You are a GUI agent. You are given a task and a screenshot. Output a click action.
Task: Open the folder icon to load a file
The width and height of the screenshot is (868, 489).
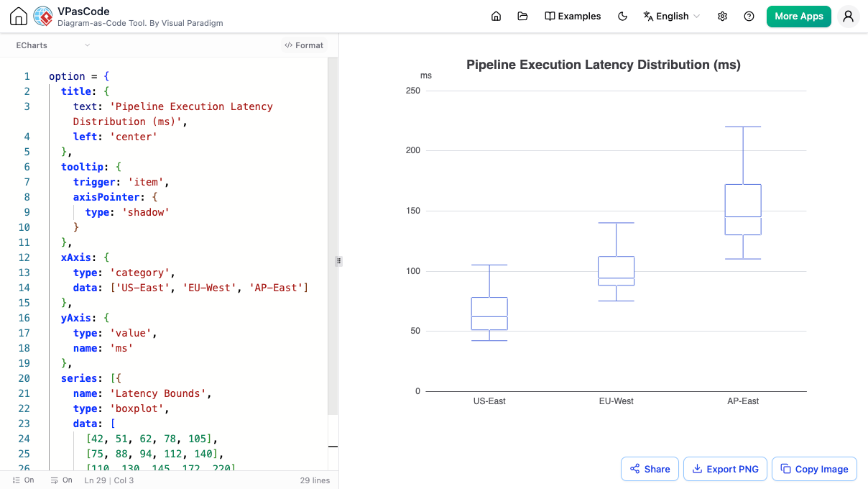(x=522, y=17)
